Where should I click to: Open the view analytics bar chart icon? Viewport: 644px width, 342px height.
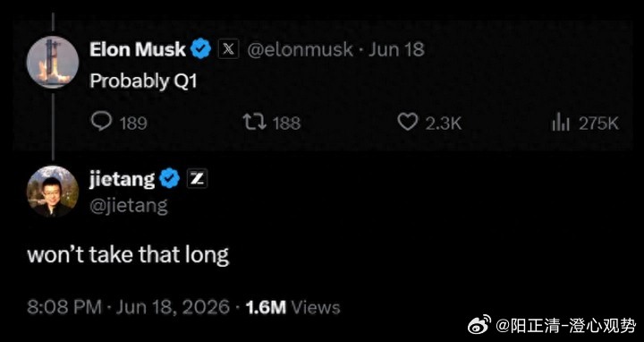click(x=561, y=123)
